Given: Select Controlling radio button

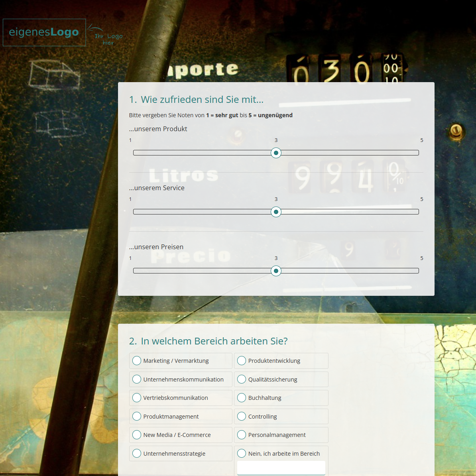Looking at the screenshot, I should coord(241,416).
